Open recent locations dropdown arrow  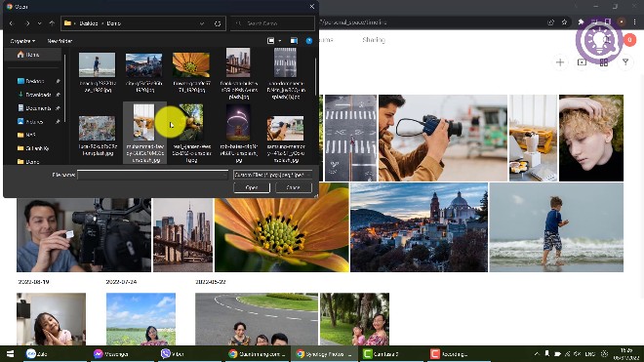(39, 23)
